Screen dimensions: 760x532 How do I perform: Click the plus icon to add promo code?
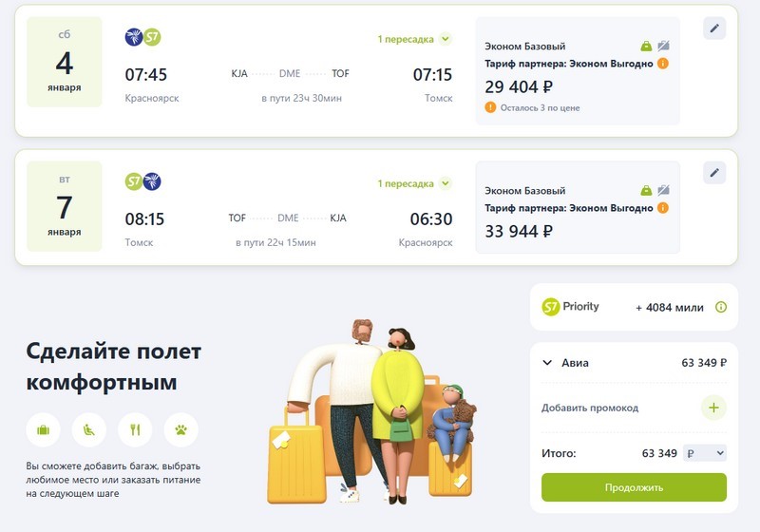click(x=713, y=408)
